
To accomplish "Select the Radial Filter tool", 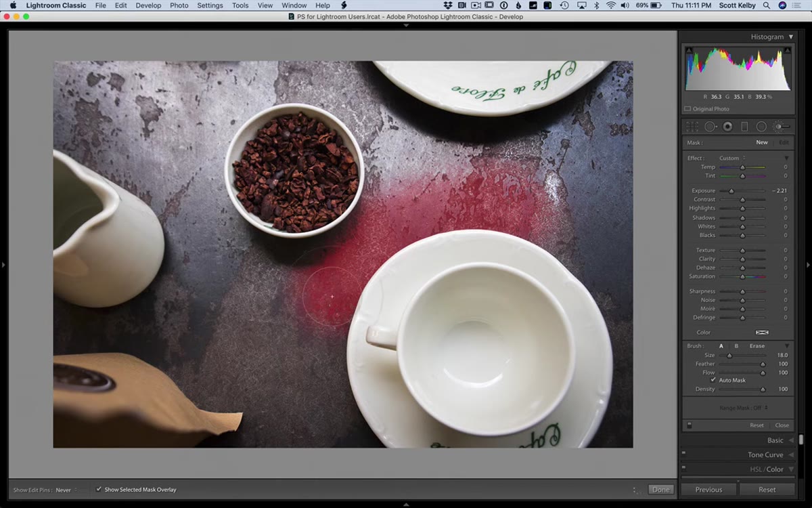I will [x=761, y=127].
